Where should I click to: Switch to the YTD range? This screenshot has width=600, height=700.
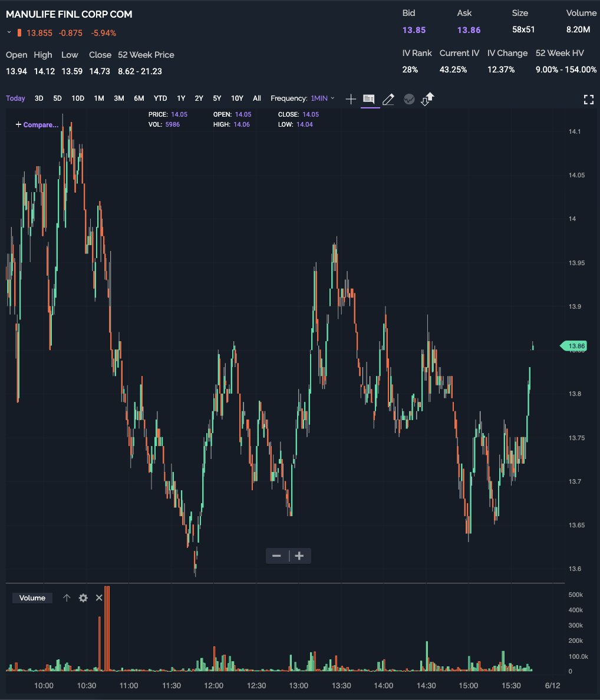tap(160, 98)
